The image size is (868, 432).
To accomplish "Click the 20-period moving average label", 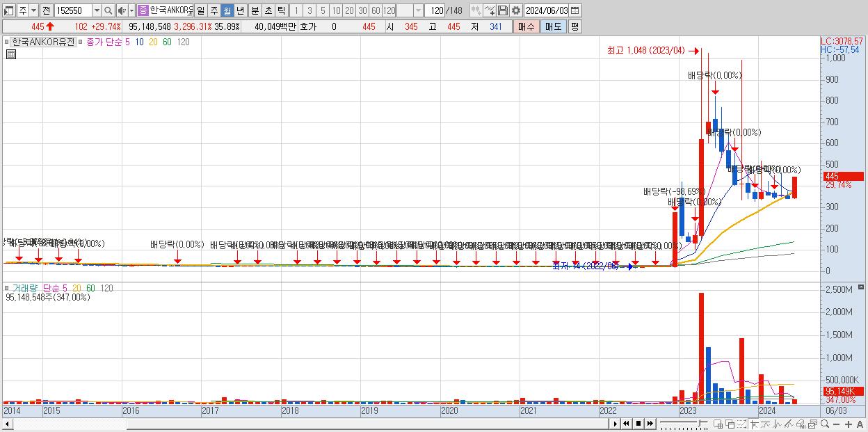I will point(153,42).
